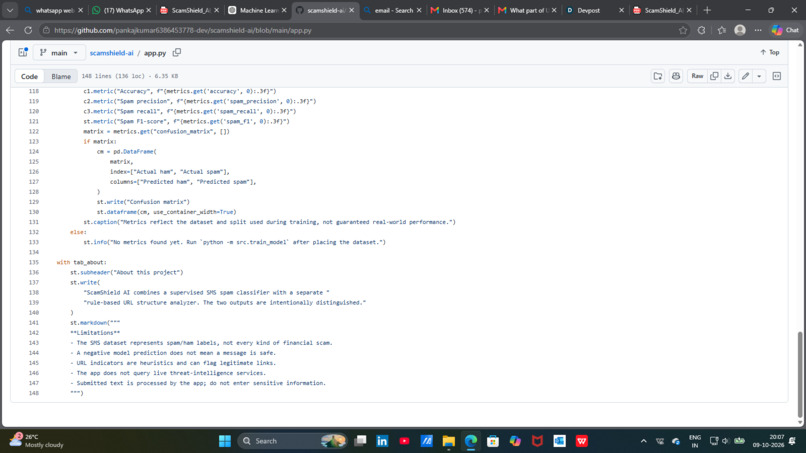Open Outlook from the taskbar
Screen dimensions: 806x453
tap(559, 441)
